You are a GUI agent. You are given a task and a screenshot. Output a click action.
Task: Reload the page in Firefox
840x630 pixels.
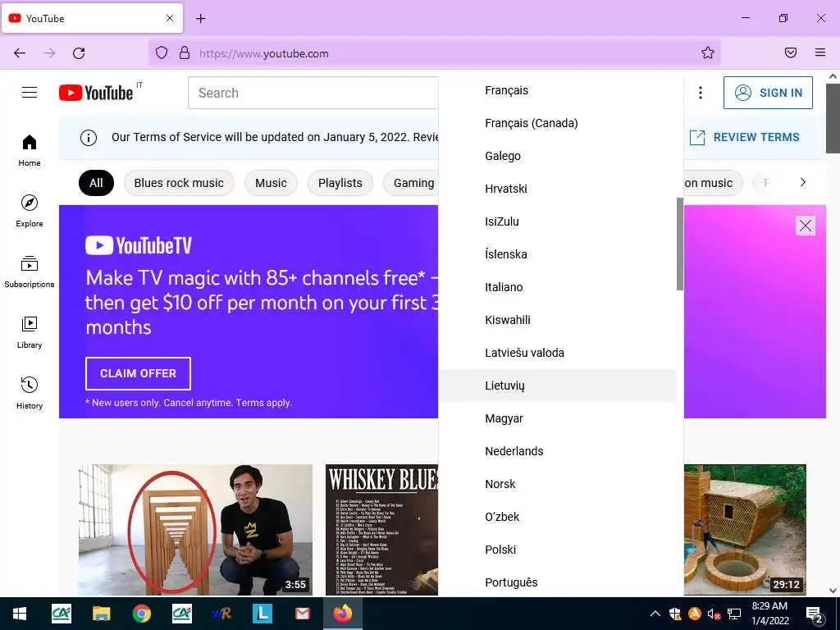pyautogui.click(x=79, y=53)
